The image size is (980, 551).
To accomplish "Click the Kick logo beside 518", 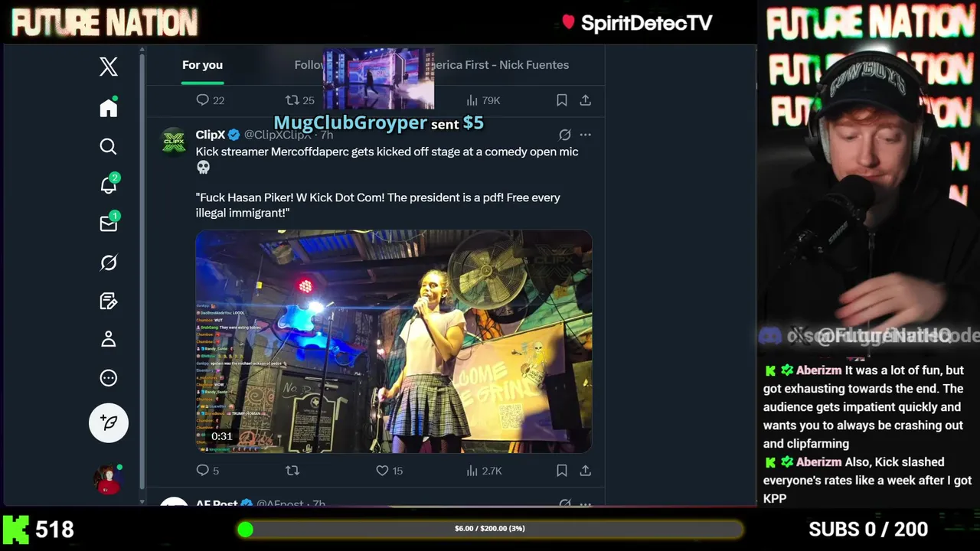I will coord(15,529).
